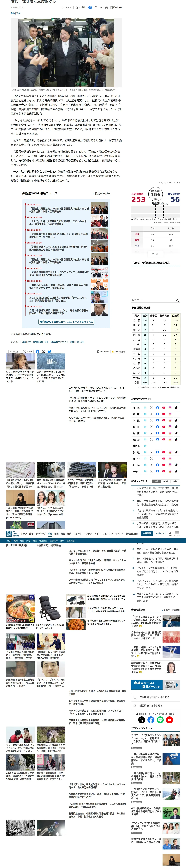Copy the article link using the chain icon
The height and width of the screenshot is (868, 186).
pyautogui.click(x=101, y=7)
